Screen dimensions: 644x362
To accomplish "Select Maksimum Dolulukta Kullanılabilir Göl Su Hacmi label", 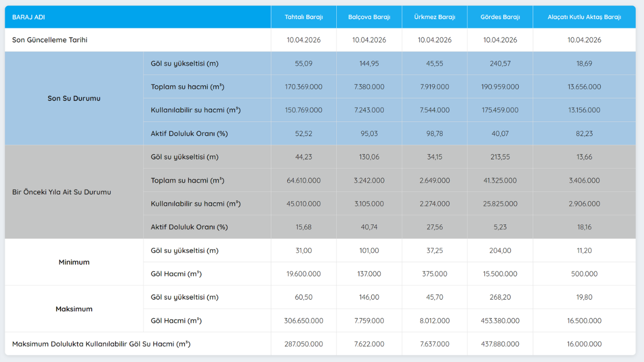I will tap(101, 344).
